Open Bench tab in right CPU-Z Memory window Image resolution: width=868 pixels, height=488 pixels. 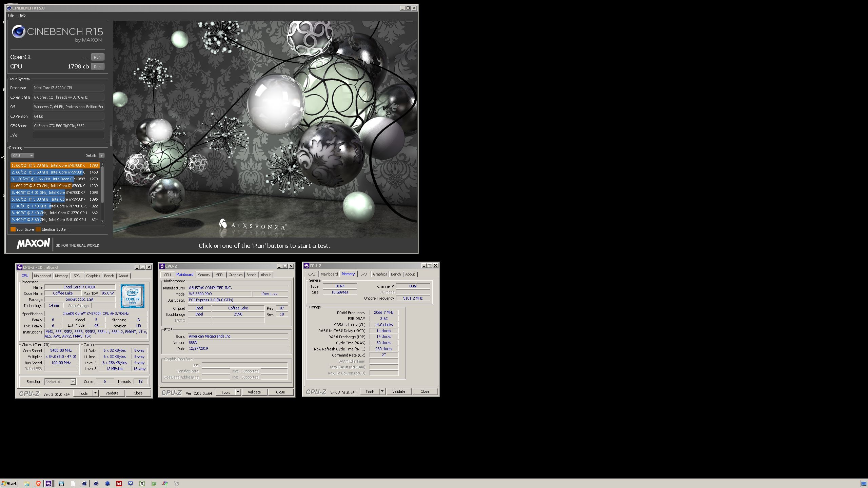[396, 274]
